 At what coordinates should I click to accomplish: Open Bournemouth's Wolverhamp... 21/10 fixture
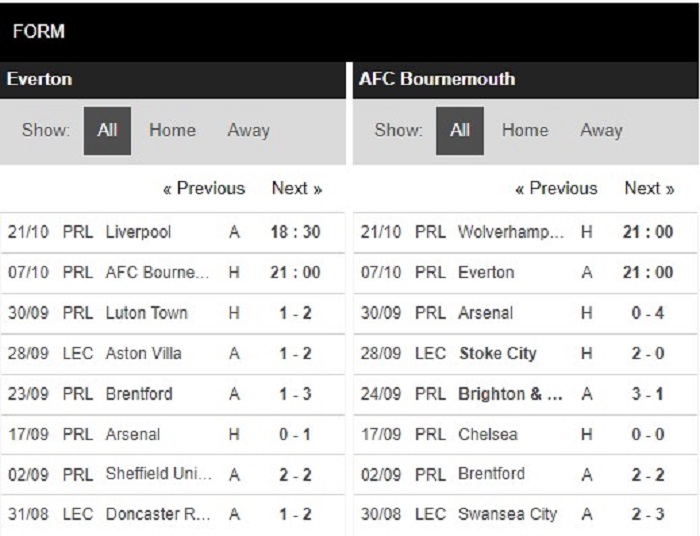[525, 232]
